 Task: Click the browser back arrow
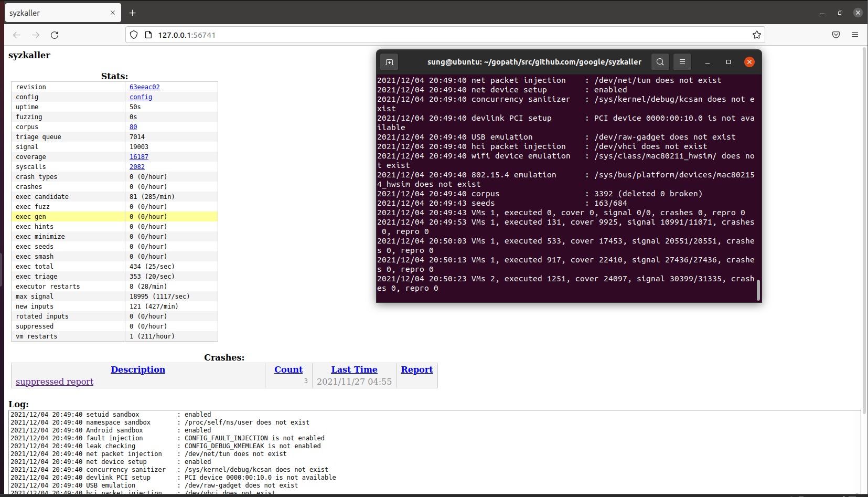[x=17, y=35]
